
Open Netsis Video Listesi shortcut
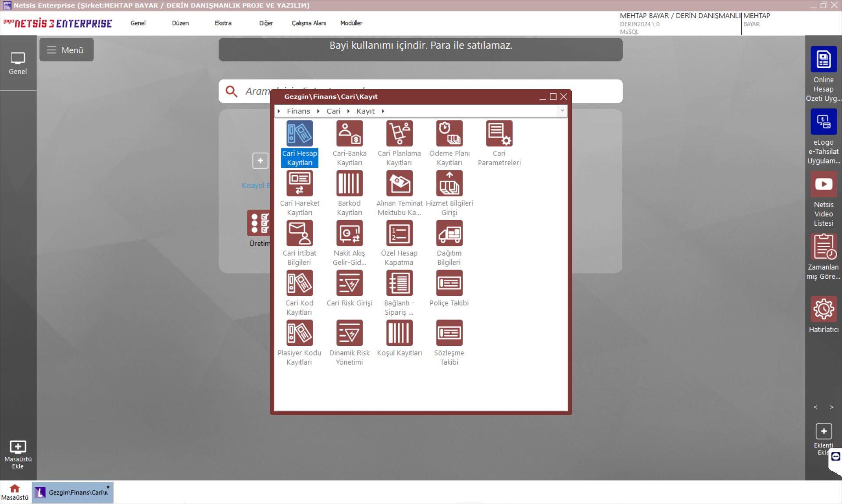pos(823,184)
